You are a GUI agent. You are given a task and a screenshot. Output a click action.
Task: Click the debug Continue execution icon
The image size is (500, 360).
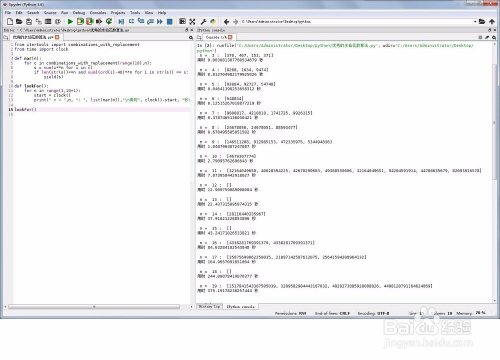tap(160, 22)
